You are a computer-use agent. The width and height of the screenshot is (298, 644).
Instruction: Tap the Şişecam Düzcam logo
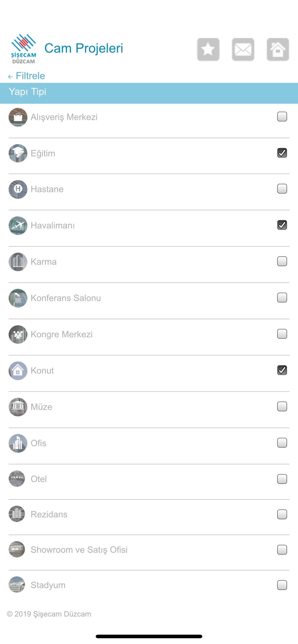tap(24, 49)
